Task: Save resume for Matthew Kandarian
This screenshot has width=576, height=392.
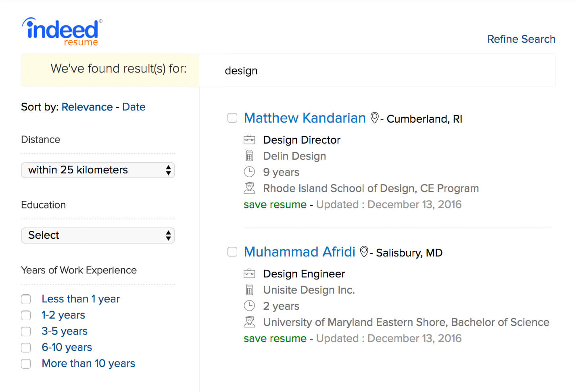Action: (275, 204)
